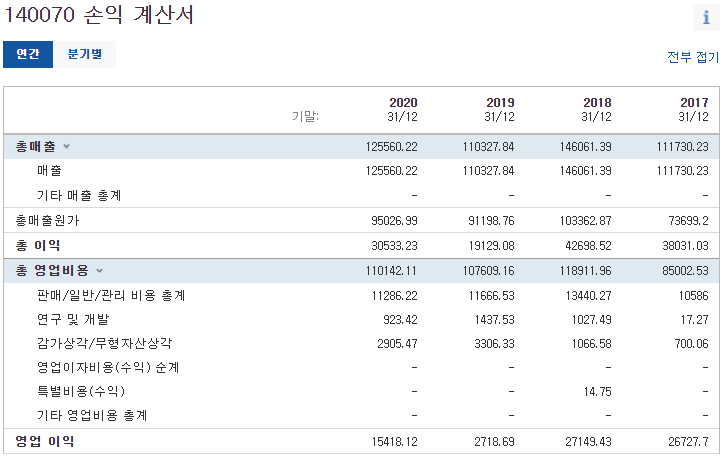The height and width of the screenshot is (460, 724).
Task: Click the value 103362.87
Action: [x=585, y=221]
